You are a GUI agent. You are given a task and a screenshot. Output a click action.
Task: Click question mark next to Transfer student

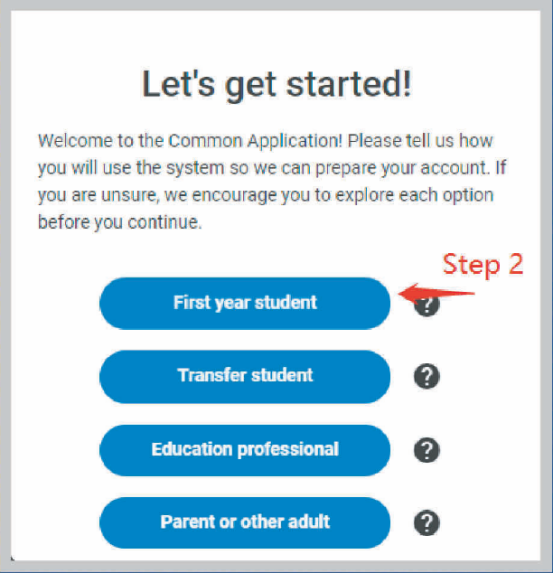pyautogui.click(x=427, y=376)
